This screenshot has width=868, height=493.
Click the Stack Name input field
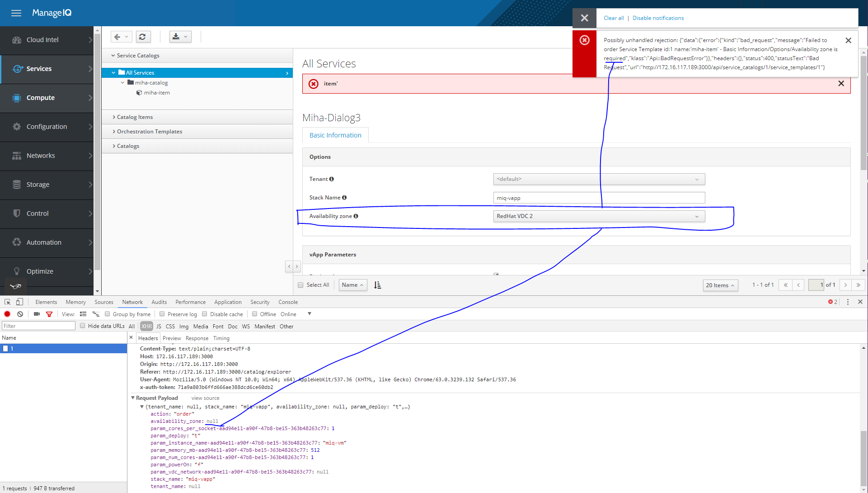click(x=598, y=198)
